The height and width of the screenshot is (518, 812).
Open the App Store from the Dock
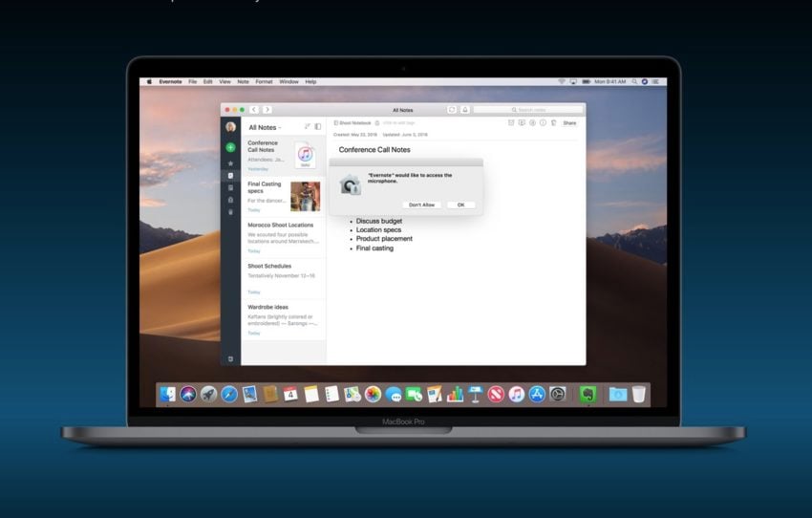click(x=537, y=395)
